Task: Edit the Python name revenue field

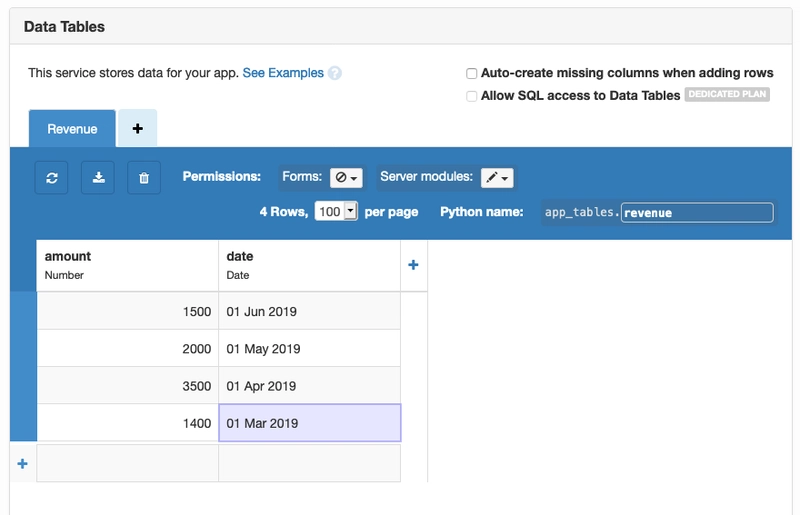Action: click(x=697, y=212)
